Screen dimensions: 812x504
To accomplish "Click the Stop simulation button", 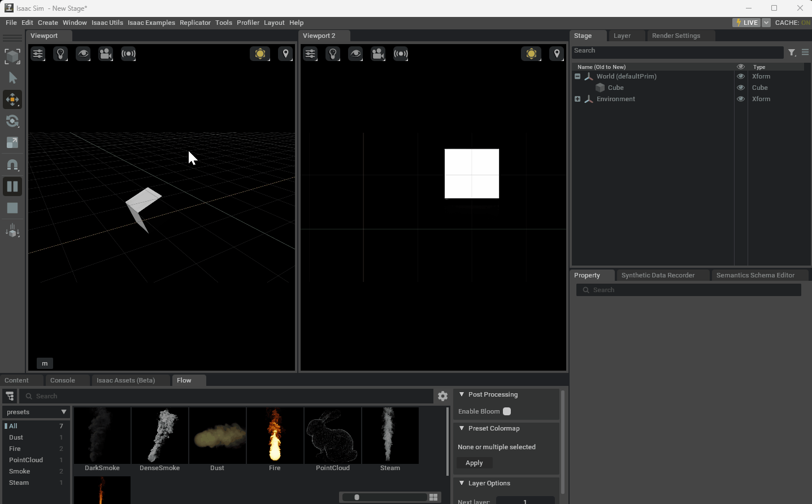I will pyautogui.click(x=12, y=208).
